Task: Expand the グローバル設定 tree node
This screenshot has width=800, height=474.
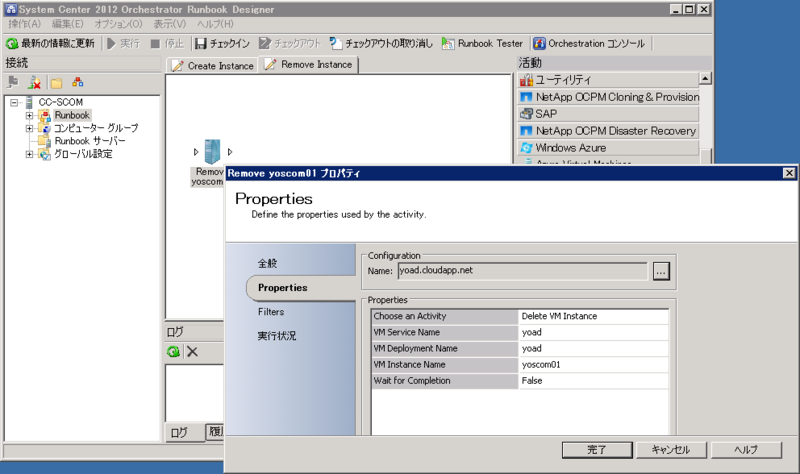Action: 29,154
